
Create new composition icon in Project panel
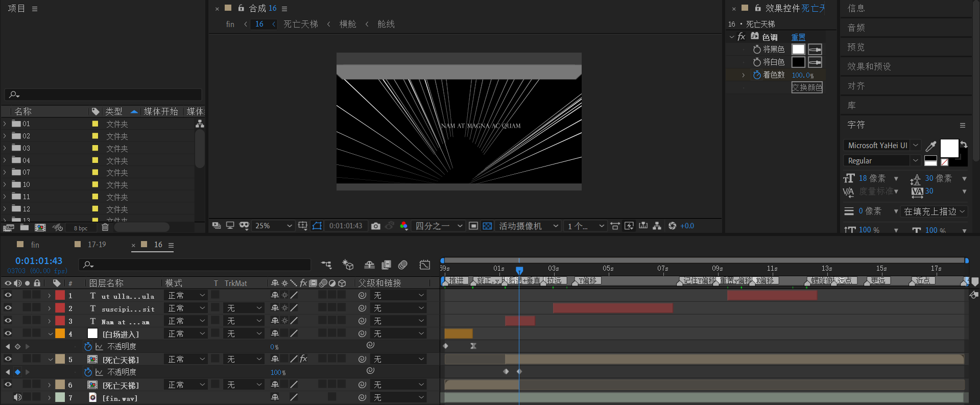point(40,227)
